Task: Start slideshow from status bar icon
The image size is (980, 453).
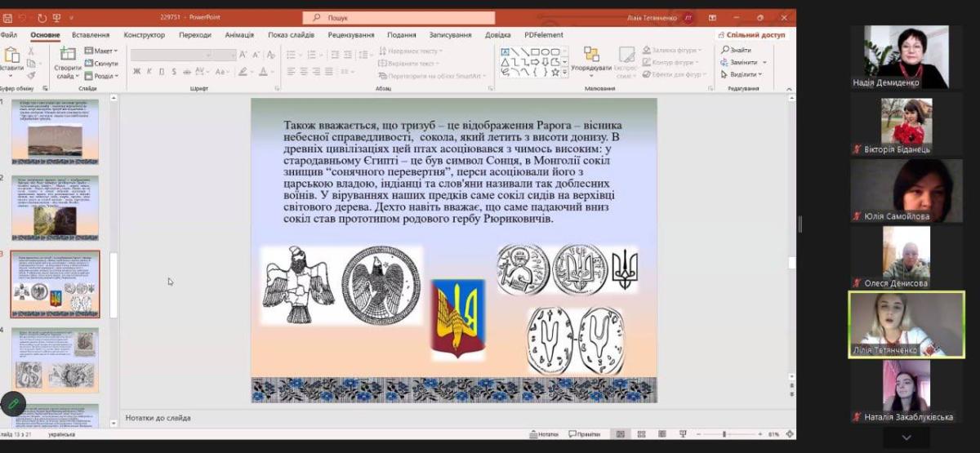Action: click(683, 434)
